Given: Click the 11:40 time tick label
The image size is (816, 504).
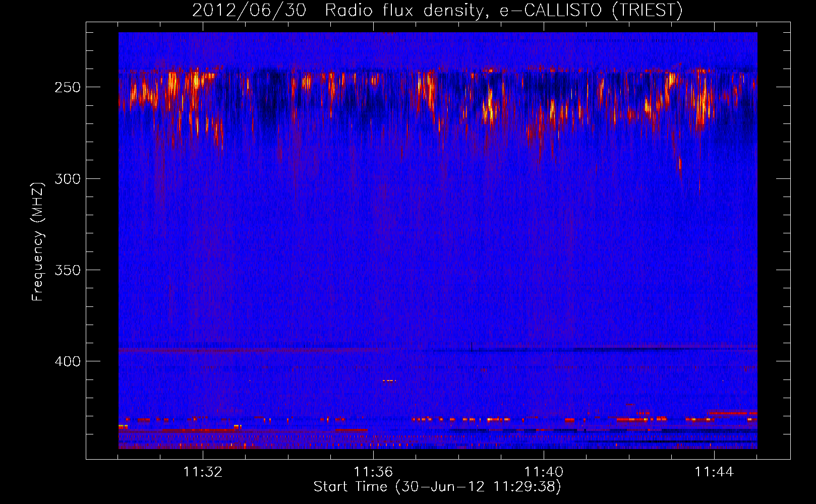Looking at the screenshot, I should (x=544, y=472).
